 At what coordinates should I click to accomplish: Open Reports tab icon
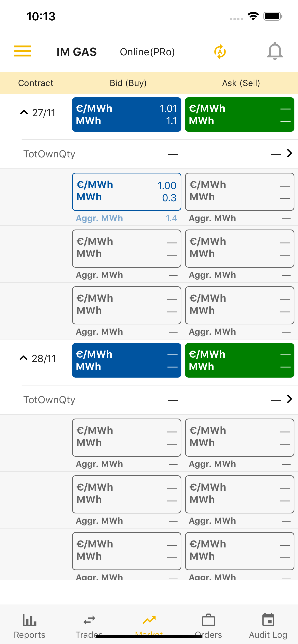coord(30,620)
